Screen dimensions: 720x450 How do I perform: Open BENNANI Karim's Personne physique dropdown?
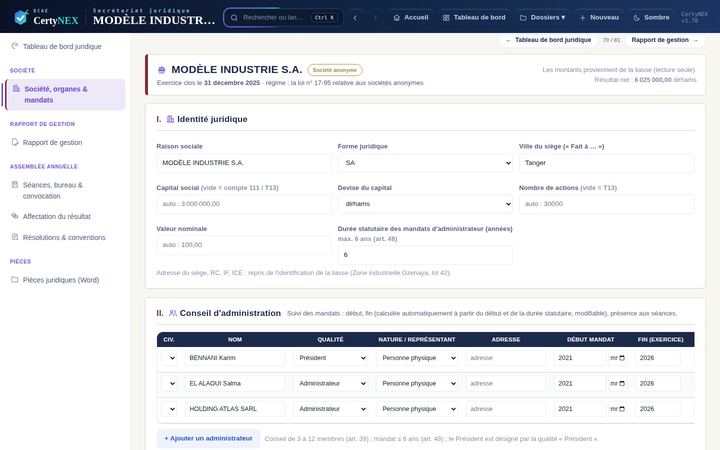tap(417, 358)
